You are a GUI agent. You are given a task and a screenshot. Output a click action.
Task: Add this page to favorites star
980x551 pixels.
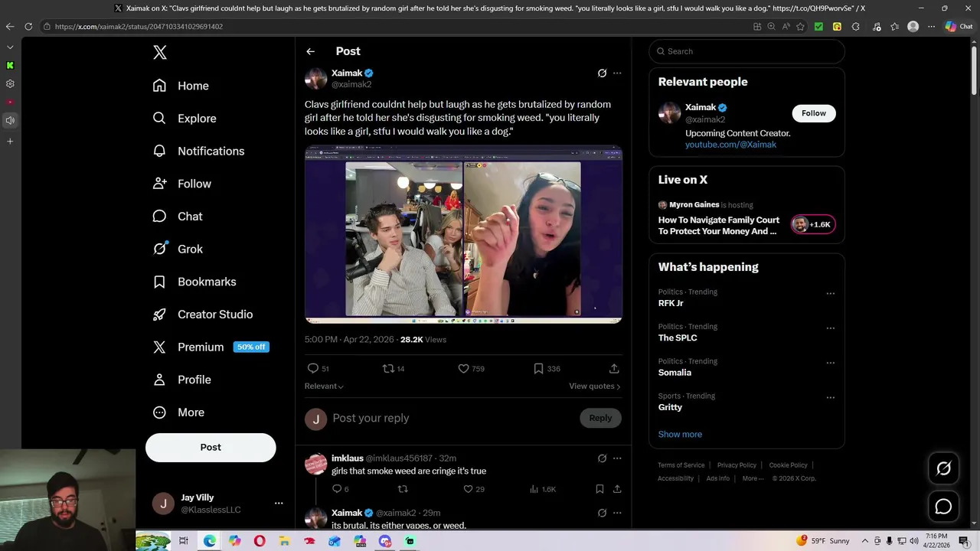[800, 26]
